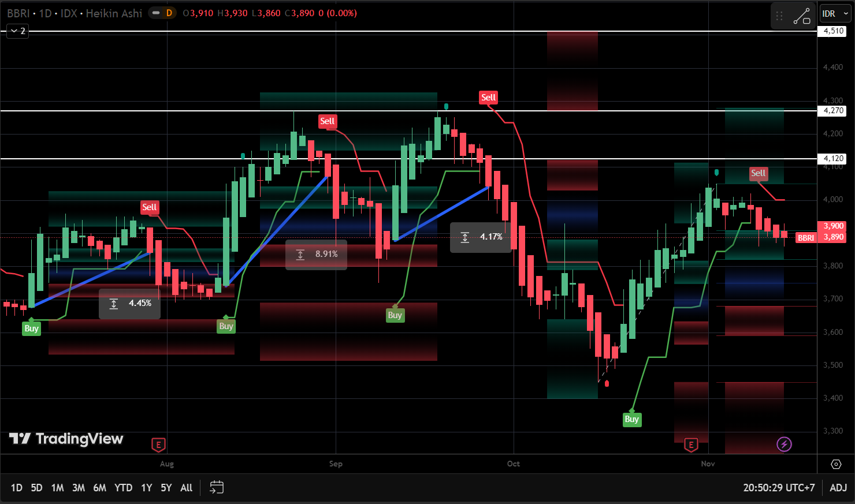Click the open value O3,910

pyautogui.click(x=198, y=13)
